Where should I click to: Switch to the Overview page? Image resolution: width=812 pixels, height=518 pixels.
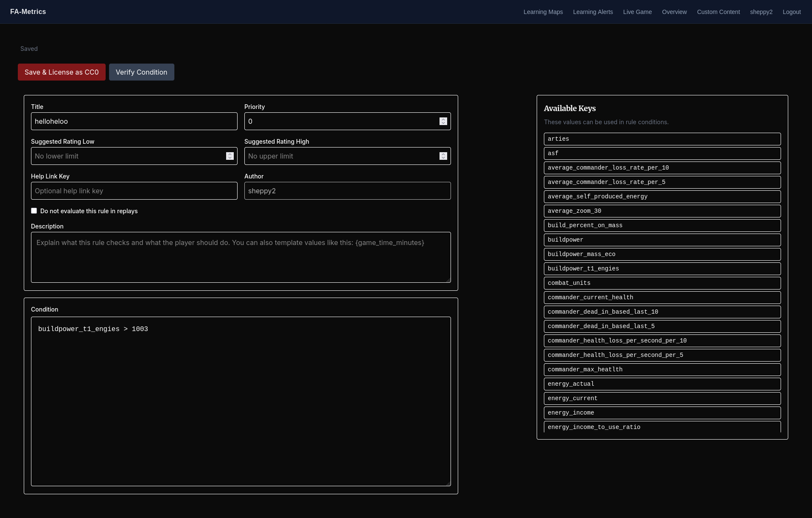coord(675,12)
